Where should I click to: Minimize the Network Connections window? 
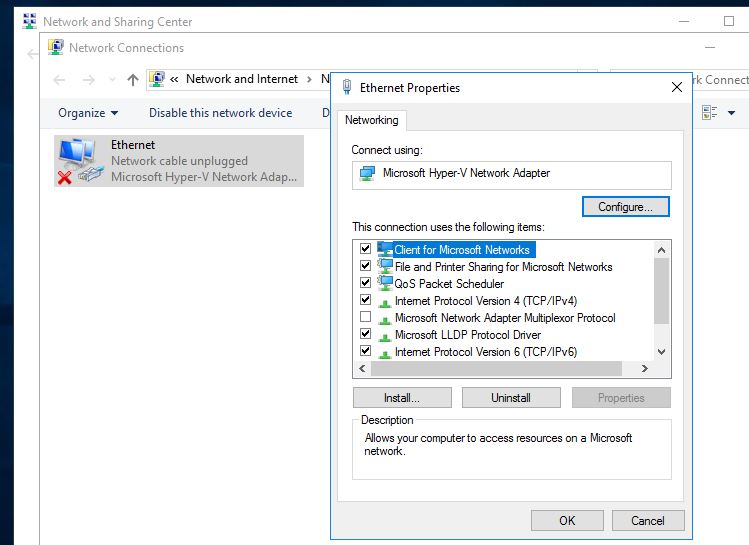click(710, 47)
